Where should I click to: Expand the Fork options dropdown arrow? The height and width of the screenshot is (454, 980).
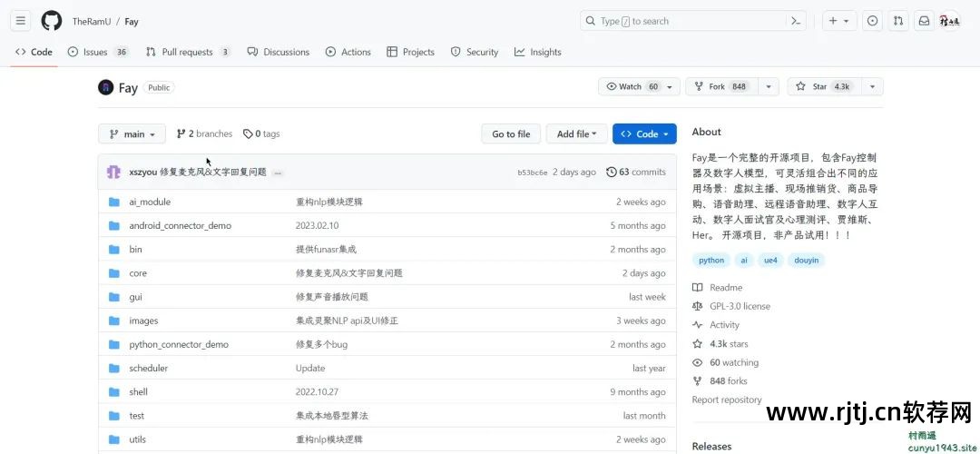pyautogui.click(x=769, y=87)
